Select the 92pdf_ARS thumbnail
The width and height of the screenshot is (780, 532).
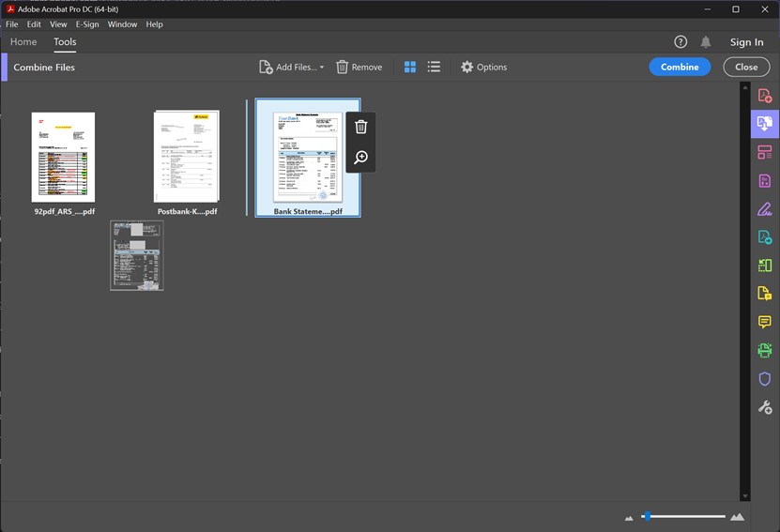click(63, 157)
